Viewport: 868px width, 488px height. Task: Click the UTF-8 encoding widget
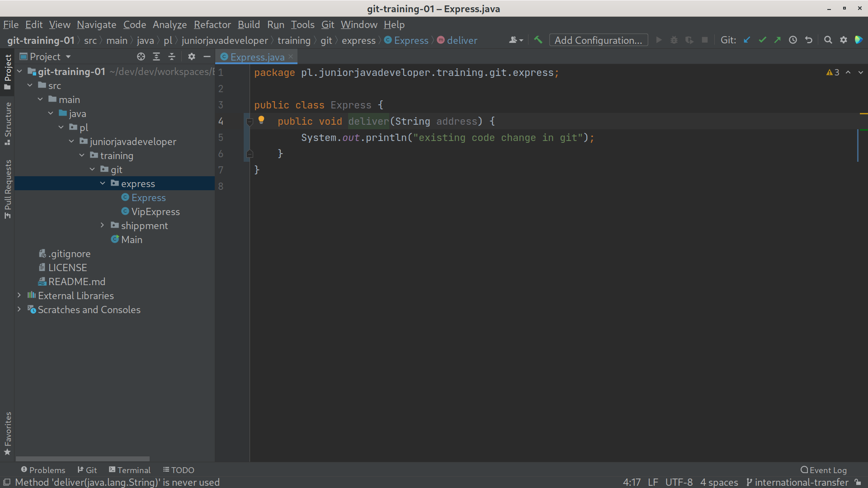679,482
